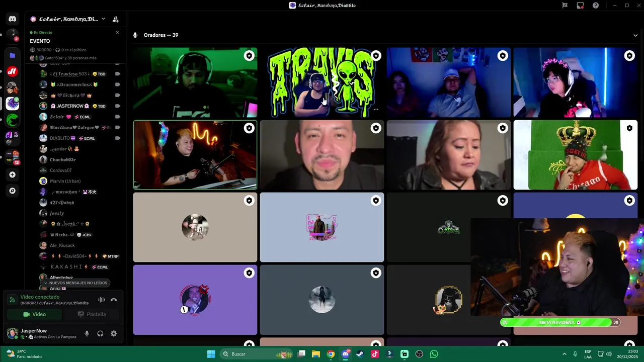Toggle Pantalla screen share button

92,314
